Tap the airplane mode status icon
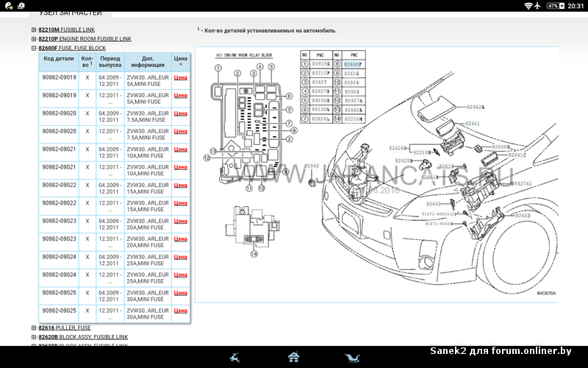 point(537,6)
